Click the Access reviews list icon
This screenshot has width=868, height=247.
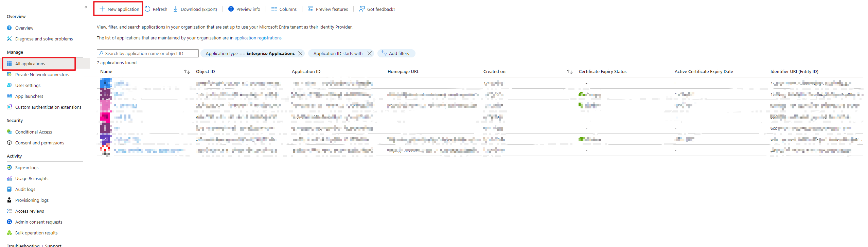coord(10,211)
